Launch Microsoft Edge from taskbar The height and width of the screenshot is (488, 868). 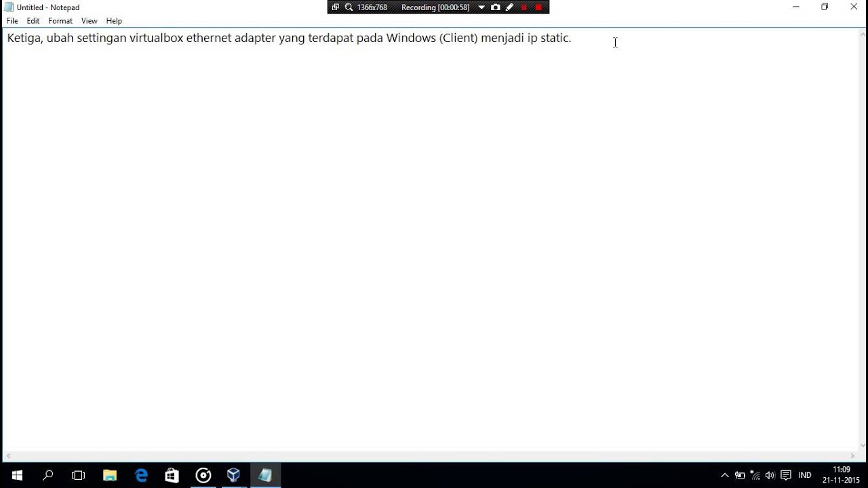141,475
